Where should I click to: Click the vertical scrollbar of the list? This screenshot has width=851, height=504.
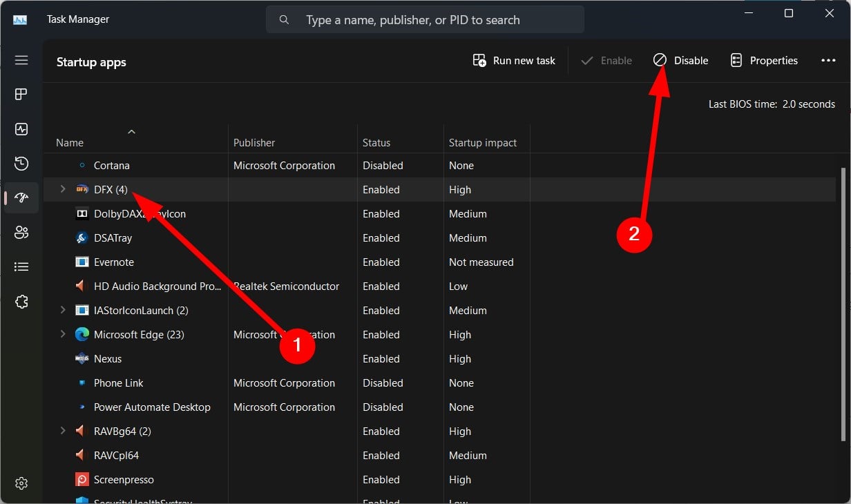pos(843,304)
